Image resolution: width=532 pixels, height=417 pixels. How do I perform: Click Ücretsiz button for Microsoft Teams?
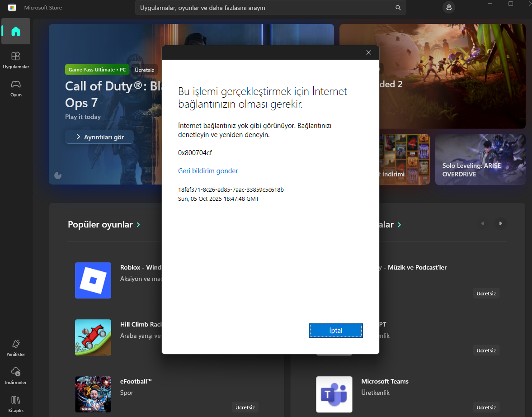coord(486,407)
